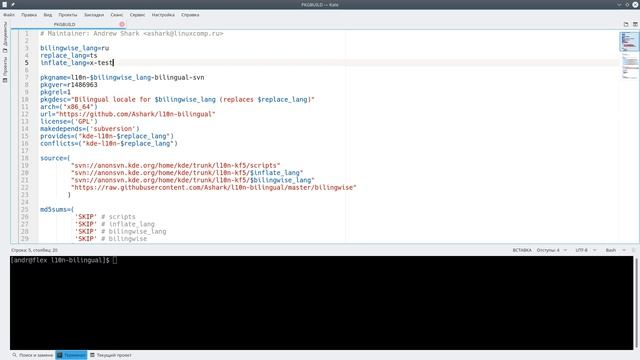Open the Проекты side panel
This screenshot has height=360, width=640.
point(5,70)
